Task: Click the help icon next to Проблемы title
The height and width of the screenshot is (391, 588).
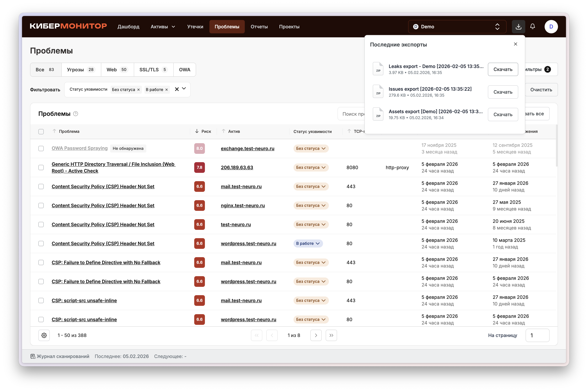Action: tap(76, 114)
